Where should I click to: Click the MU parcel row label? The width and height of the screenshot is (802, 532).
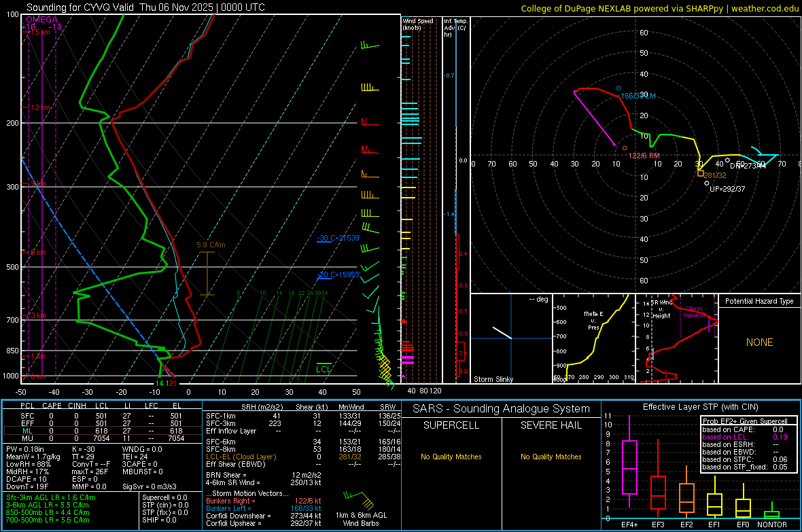tap(27, 438)
